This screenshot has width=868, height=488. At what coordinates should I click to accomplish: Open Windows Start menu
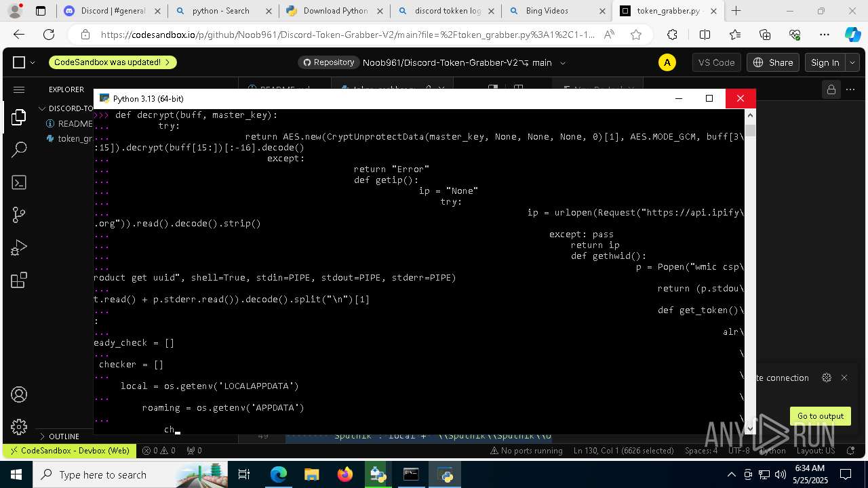point(16,474)
